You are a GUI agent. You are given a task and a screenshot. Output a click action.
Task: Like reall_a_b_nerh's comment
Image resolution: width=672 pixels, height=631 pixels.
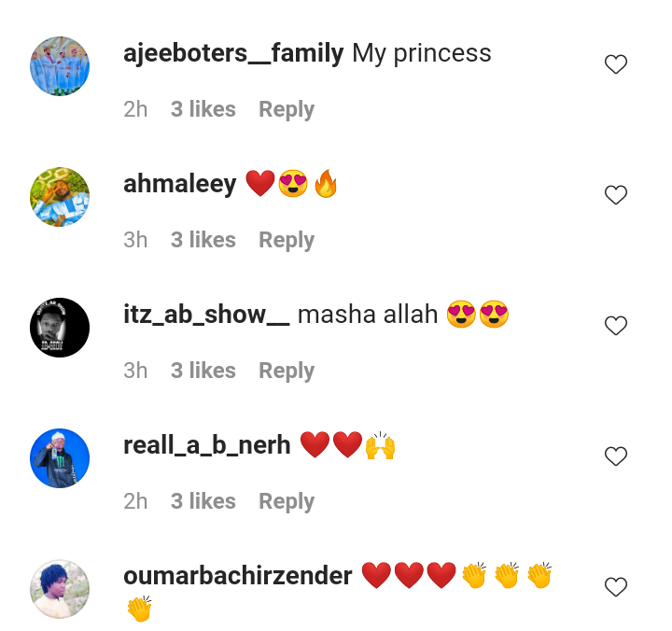click(x=616, y=456)
